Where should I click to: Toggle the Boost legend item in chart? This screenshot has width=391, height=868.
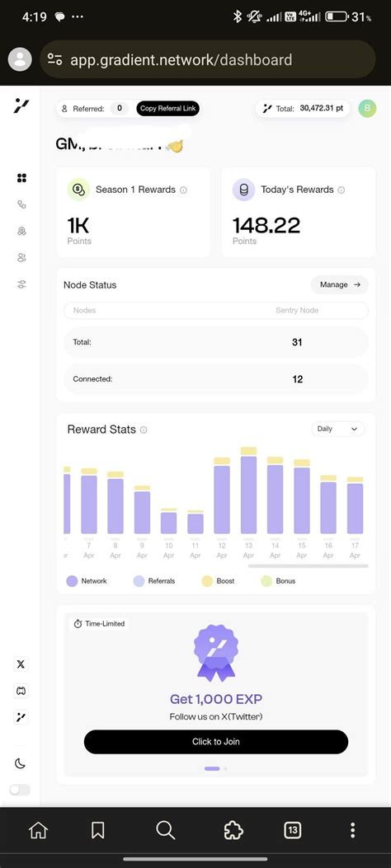[218, 580]
